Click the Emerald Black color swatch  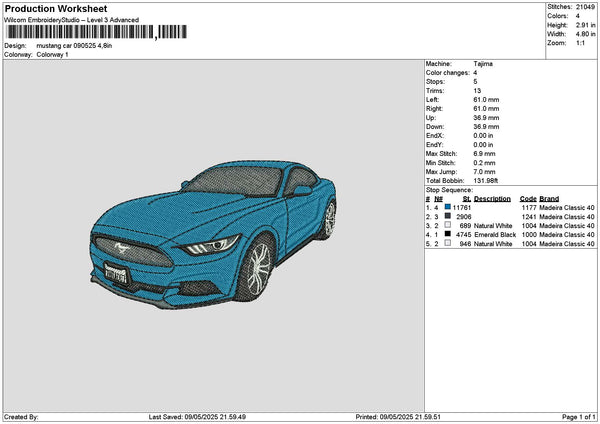(447, 234)
